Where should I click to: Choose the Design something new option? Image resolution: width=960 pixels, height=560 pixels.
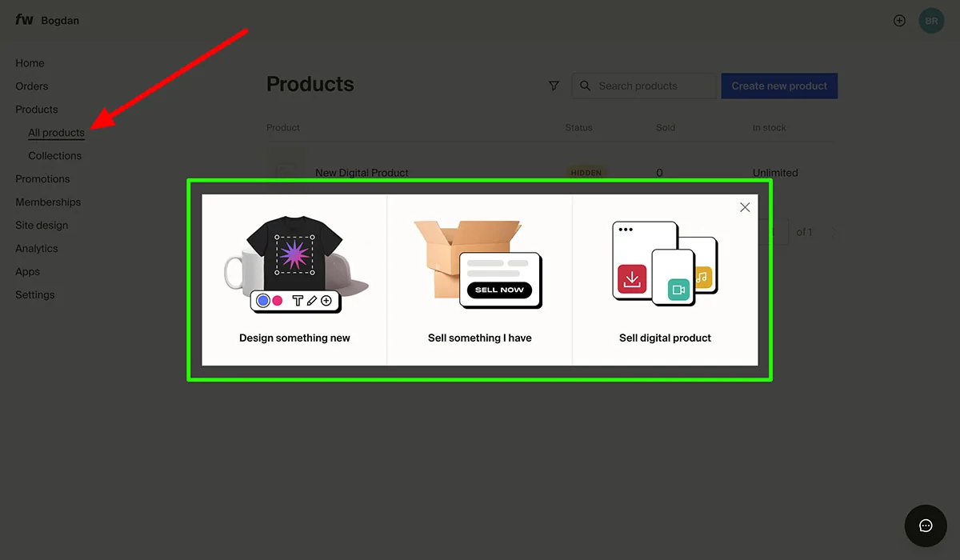(294, 276)
